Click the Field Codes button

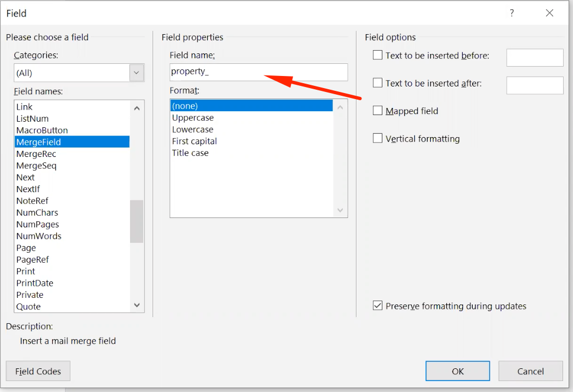coord(38,371)
